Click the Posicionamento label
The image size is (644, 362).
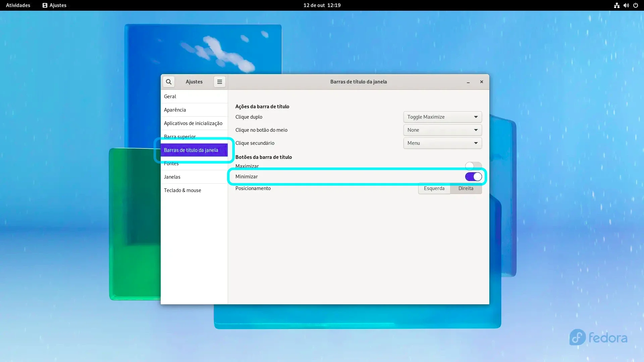coord(253,188)
